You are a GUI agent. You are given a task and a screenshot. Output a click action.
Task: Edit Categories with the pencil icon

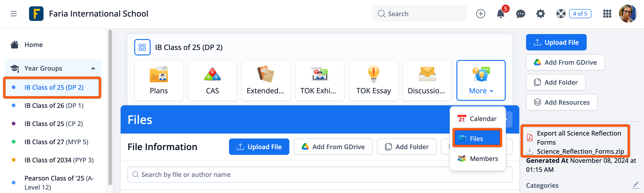[636, 185]
